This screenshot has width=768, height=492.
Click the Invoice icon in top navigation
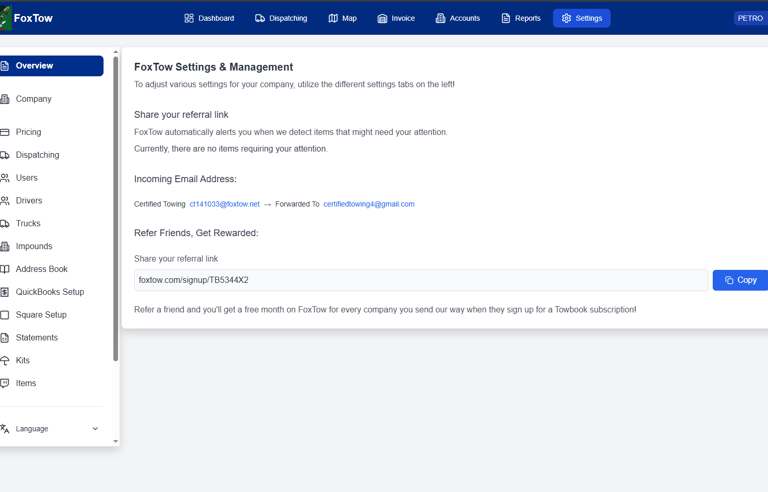pyautogui.click(x=382, y=18)
